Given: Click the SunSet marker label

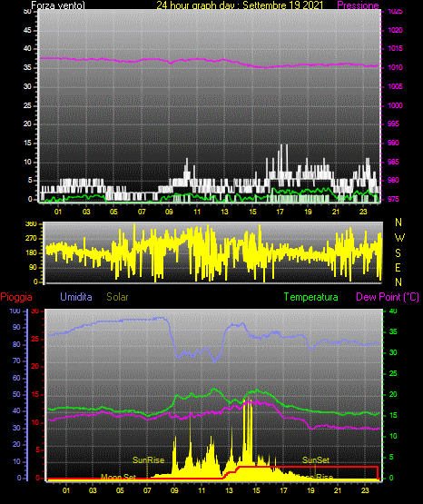Looking at the screenshot, I should pos(316,460).
